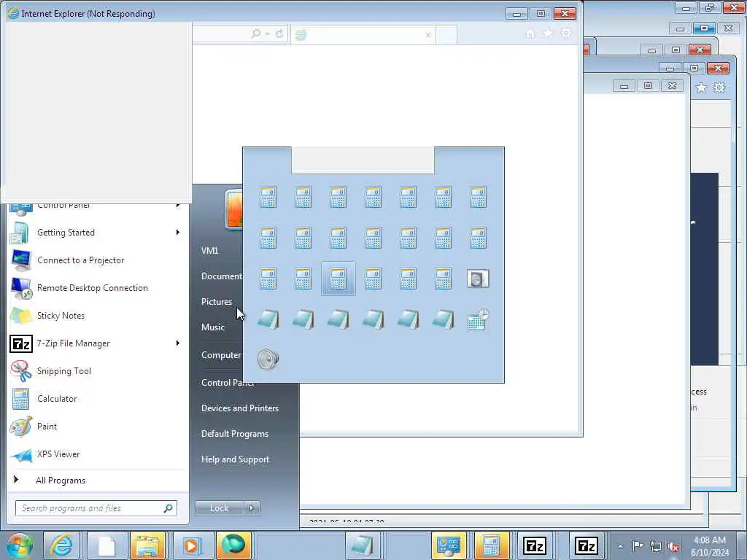Screen dimensions: 747x560
Task: Click the user account picture in Start menu
Action: [x=233, y=209]
